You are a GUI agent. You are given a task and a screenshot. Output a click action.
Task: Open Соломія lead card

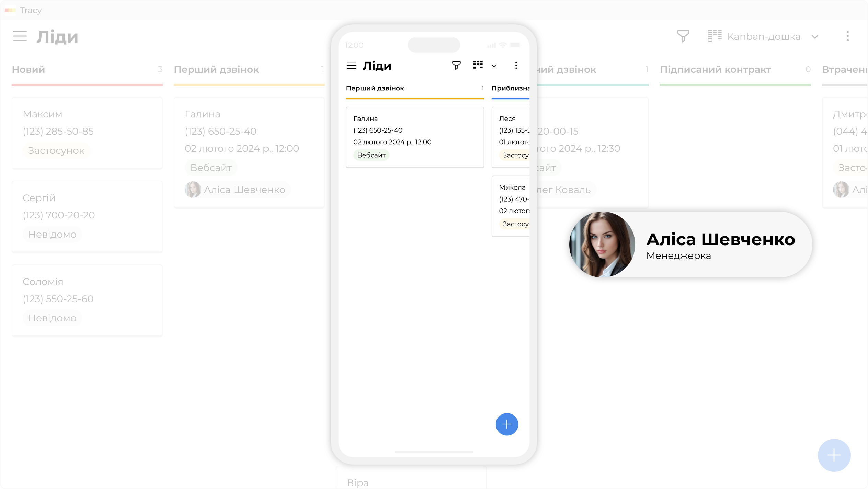(x=87, y=300)
